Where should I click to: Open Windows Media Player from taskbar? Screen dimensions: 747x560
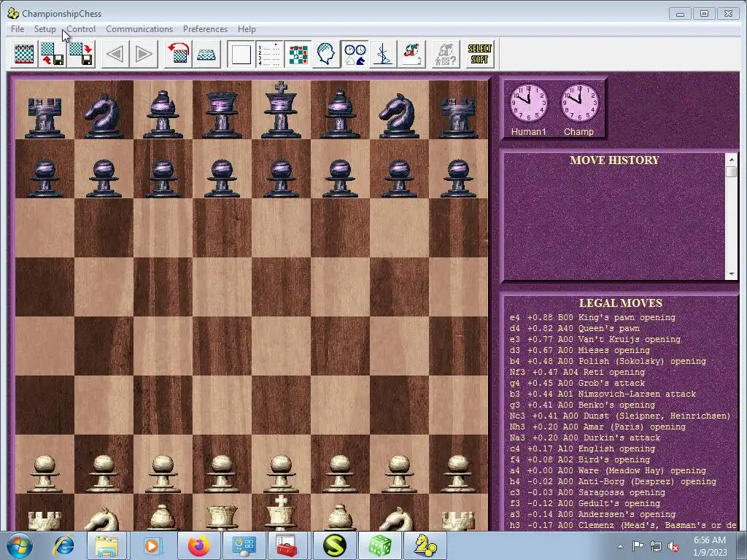pos(152,545)
